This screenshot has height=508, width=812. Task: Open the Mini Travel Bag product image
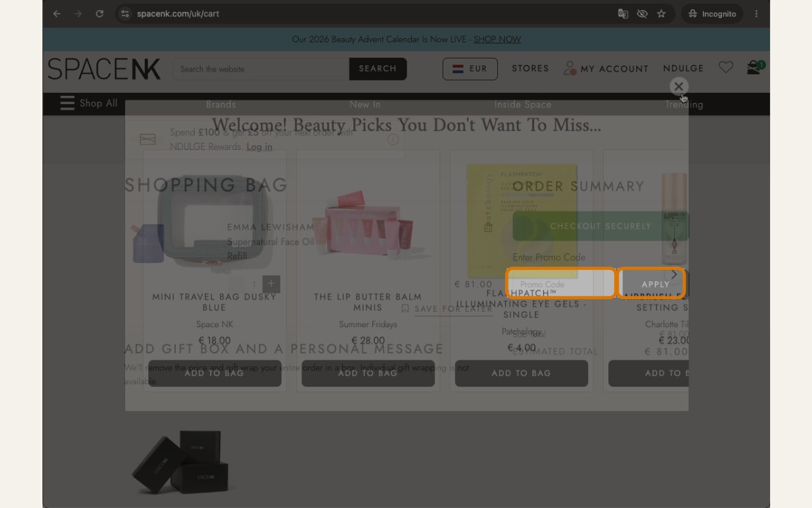click(214, 220)
